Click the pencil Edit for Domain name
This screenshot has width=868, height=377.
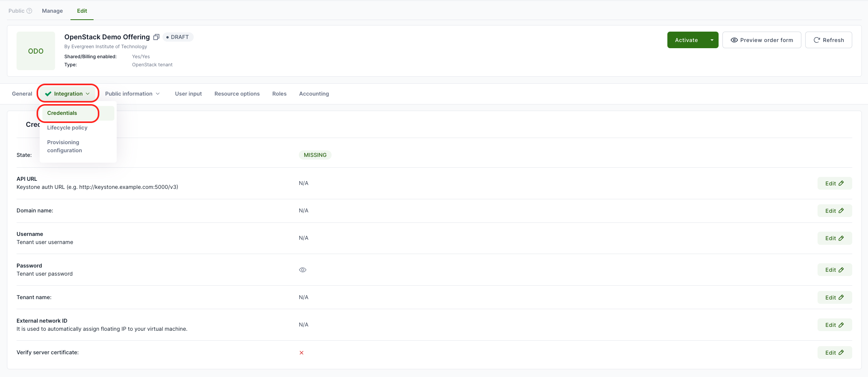coord(834,211)
